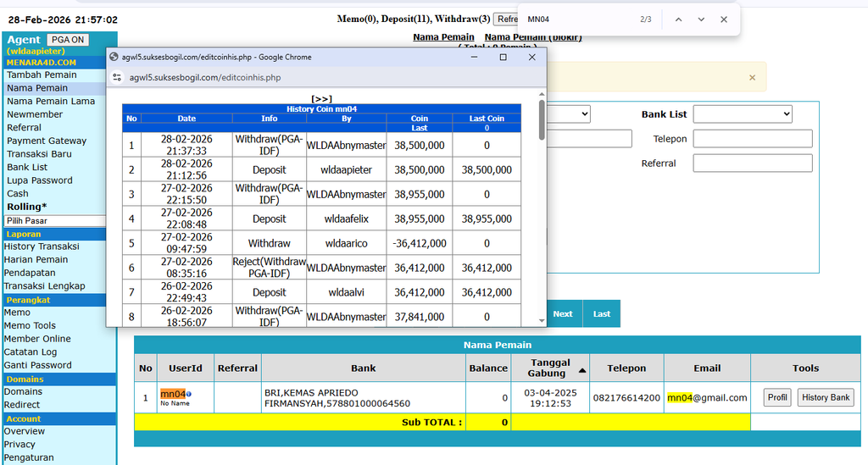868x465 pixels.
Task: Click Profil button for mn04
Action: pos(777,397)
